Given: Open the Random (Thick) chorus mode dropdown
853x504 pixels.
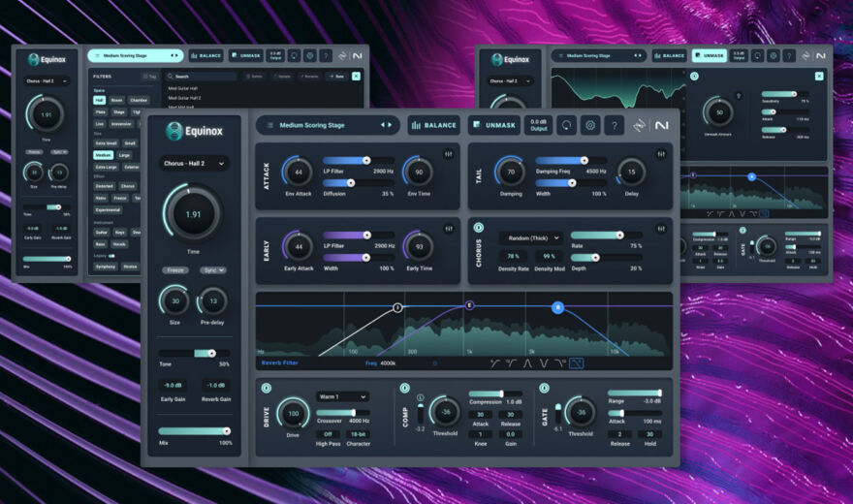Looking at the screenshot, I should (x=530, y=237).
